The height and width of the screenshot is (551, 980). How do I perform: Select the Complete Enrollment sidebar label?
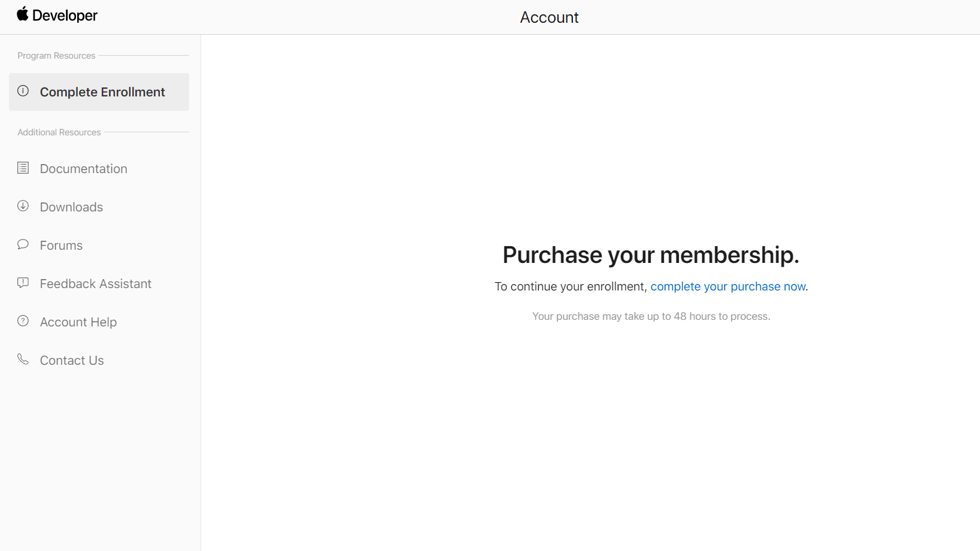[x=102, y=92]
